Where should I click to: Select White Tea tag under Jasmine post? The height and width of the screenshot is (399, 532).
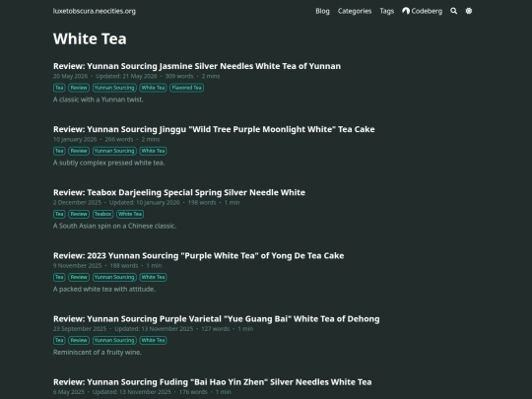pyautogui.click(x=153, y=88)
